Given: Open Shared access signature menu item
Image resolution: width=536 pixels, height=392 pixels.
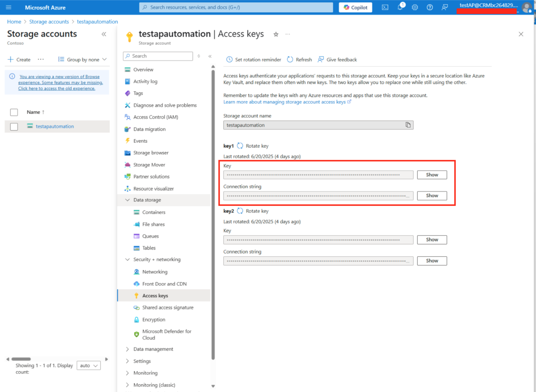Looking at the screenshot, I should [x=168, y=308].
